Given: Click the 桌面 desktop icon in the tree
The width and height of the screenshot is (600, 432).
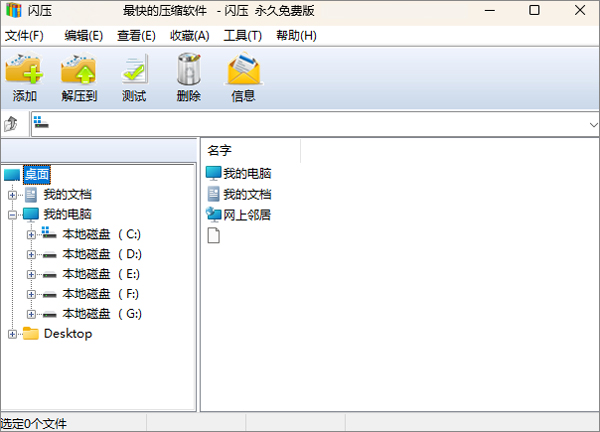Looking at the screenshot, I should point(12,175).
